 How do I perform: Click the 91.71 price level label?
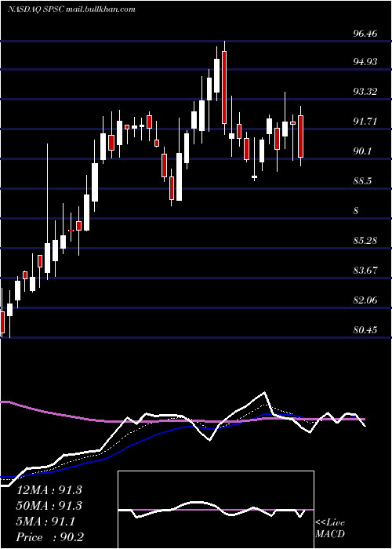click(x=365, y=122)
